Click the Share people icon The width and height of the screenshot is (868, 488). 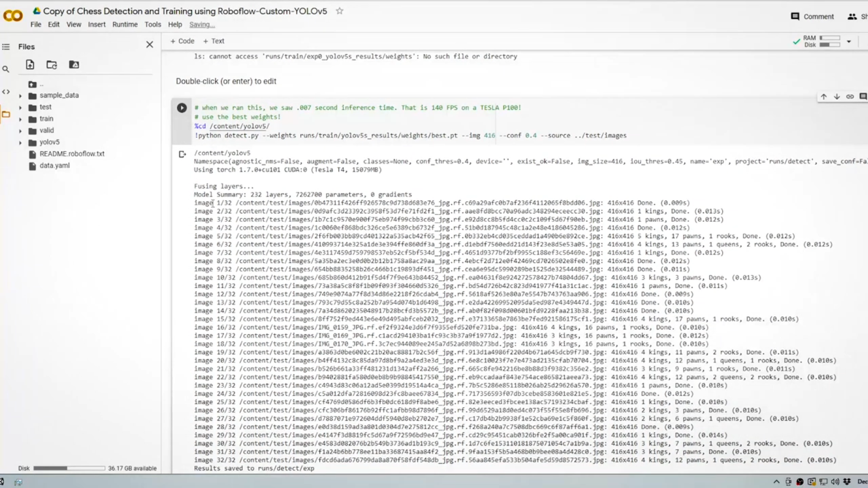tap(852, 16)
